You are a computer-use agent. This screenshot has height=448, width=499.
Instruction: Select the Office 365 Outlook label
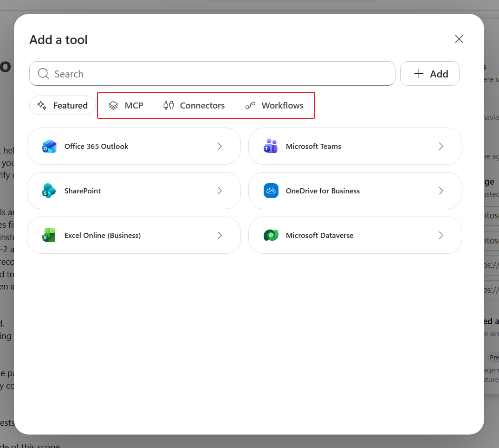click(x=97, y=146)
